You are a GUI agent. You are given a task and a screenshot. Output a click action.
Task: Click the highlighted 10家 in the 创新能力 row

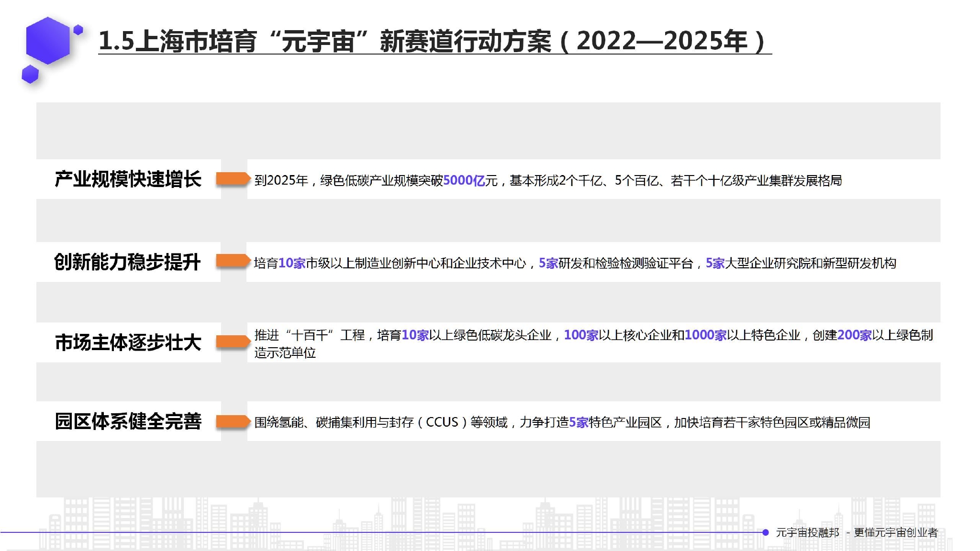(x=292, y=263)
